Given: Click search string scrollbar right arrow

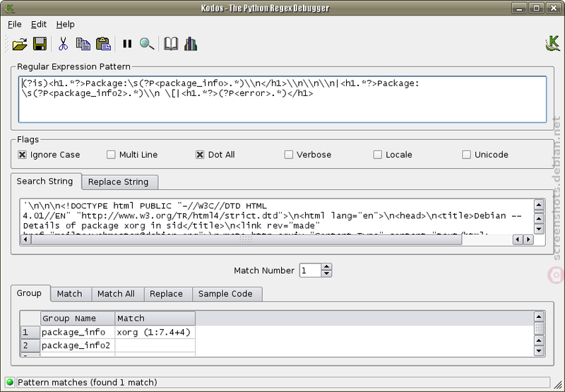Looking at the screenshot, I should [528, 239].
